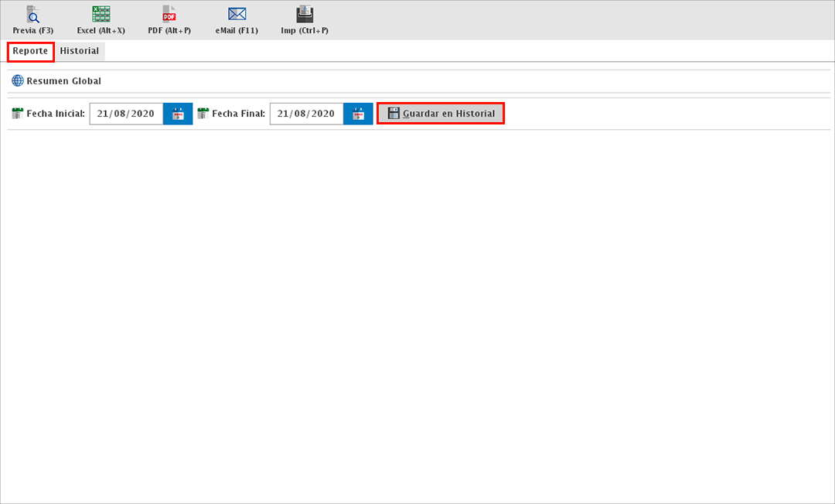Open the Previa print preview icon

[32, 14]
